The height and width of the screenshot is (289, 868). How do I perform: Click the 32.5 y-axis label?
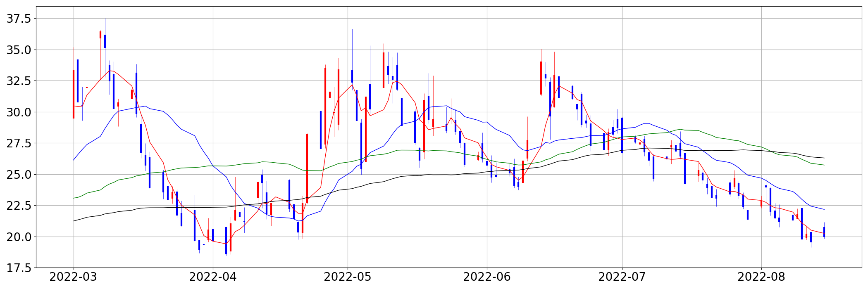(x=18, y=81)
